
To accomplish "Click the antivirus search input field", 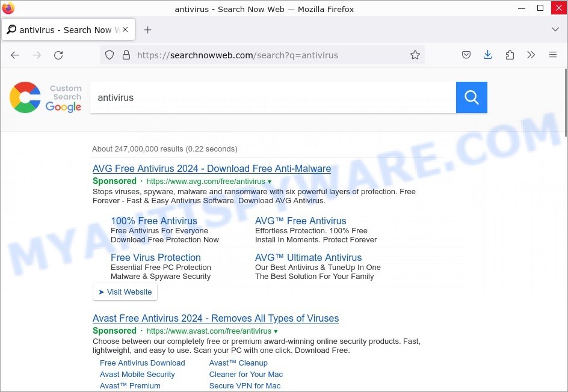I will (x=273, y=97).
